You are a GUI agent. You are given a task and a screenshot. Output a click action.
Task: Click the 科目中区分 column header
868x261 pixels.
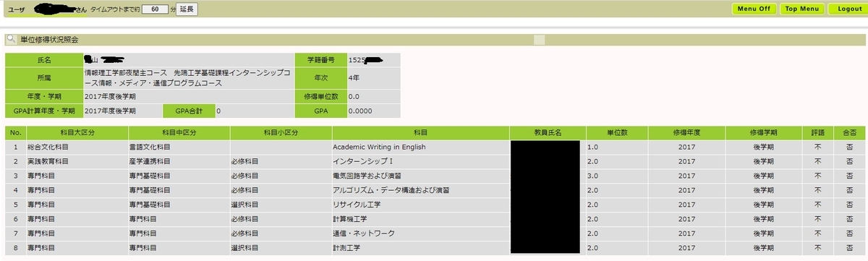pyautogui.click(x=179, y=133)
